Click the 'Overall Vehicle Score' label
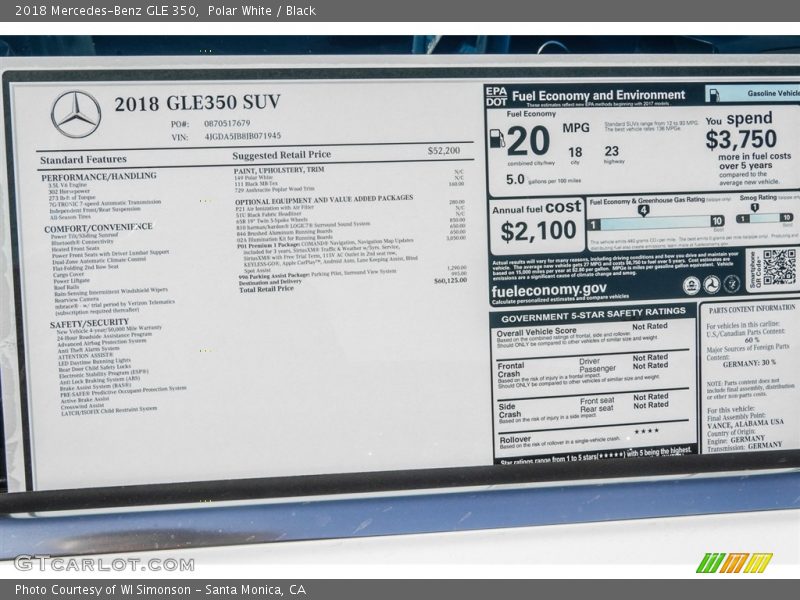This screenshot has width=800, height=600. tap(536, 332)
